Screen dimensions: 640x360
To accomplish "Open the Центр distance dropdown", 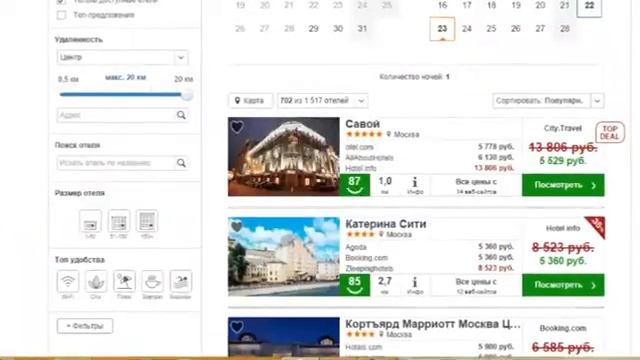I will click(122, 58).
